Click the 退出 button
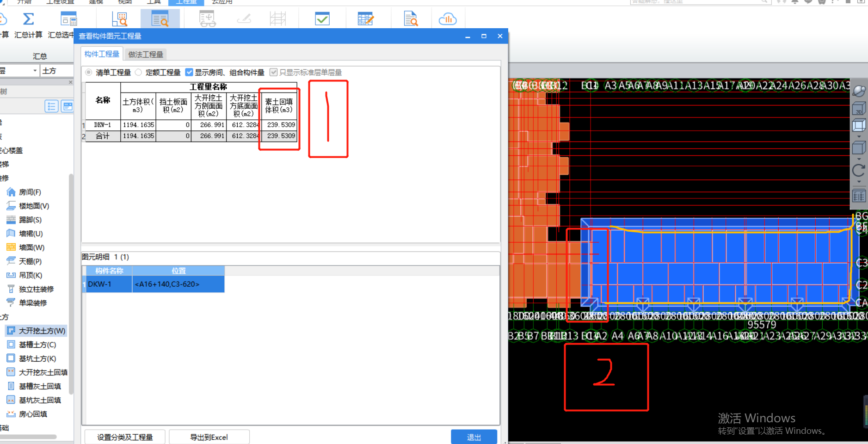 pyautogui.click(x=474, y=437)
